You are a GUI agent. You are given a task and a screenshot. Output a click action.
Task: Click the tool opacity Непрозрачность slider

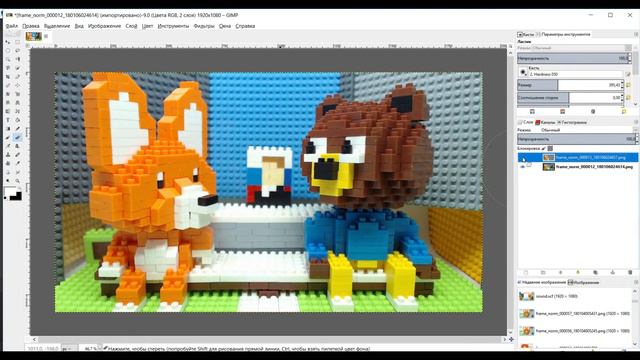click(574, 58)
